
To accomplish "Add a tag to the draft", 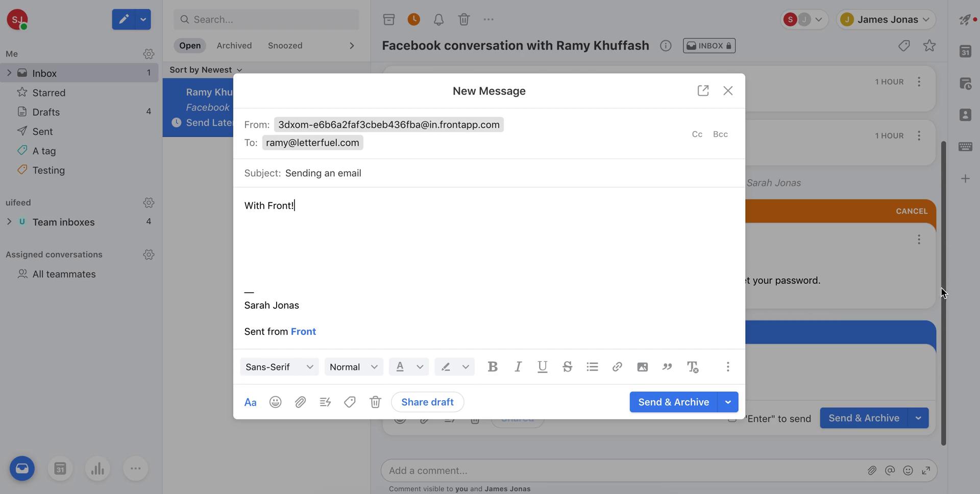I will click(350, 402).
